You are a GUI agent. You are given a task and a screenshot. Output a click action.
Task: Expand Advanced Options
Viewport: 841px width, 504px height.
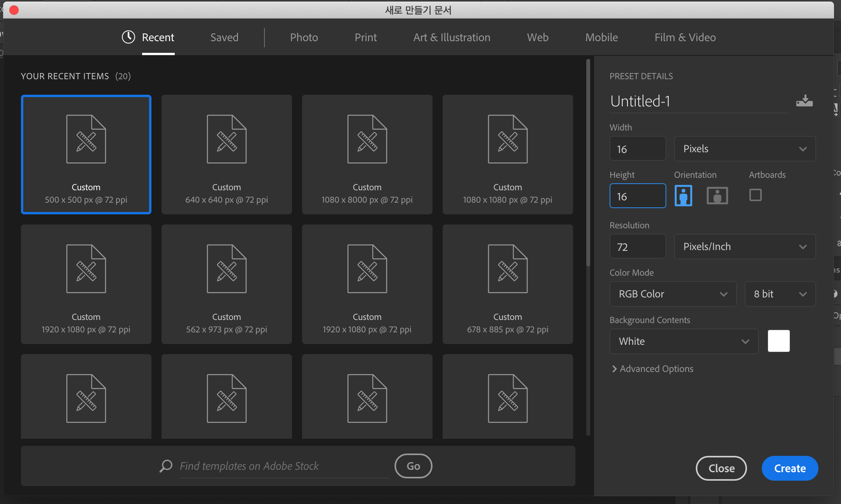652,368
